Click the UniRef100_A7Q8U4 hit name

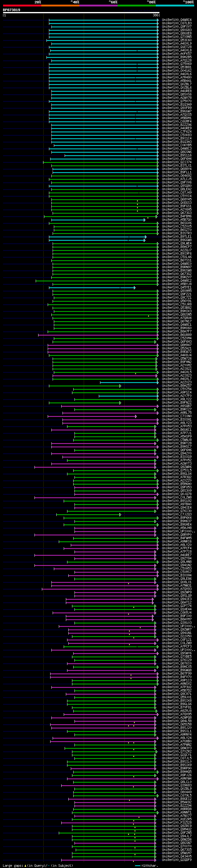pos(176,318)
